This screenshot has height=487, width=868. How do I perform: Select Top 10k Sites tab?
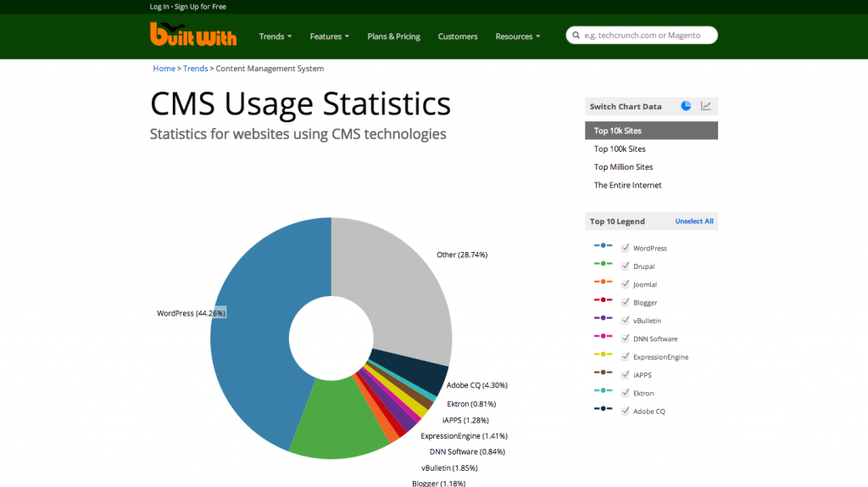[x=651, y=131]
